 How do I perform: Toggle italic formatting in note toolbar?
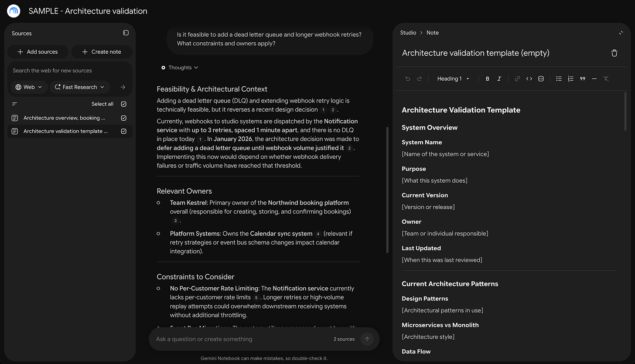(499, 79)
